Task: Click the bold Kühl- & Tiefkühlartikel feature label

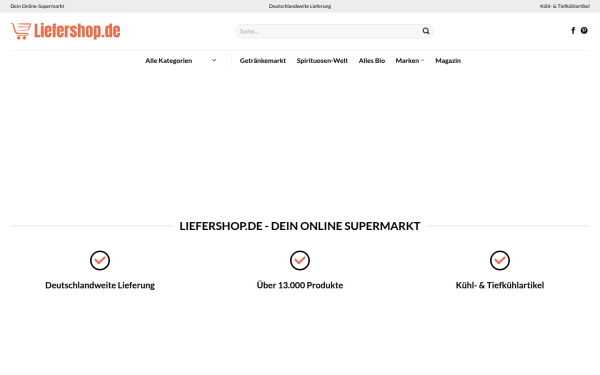Action: pos(500,285)
